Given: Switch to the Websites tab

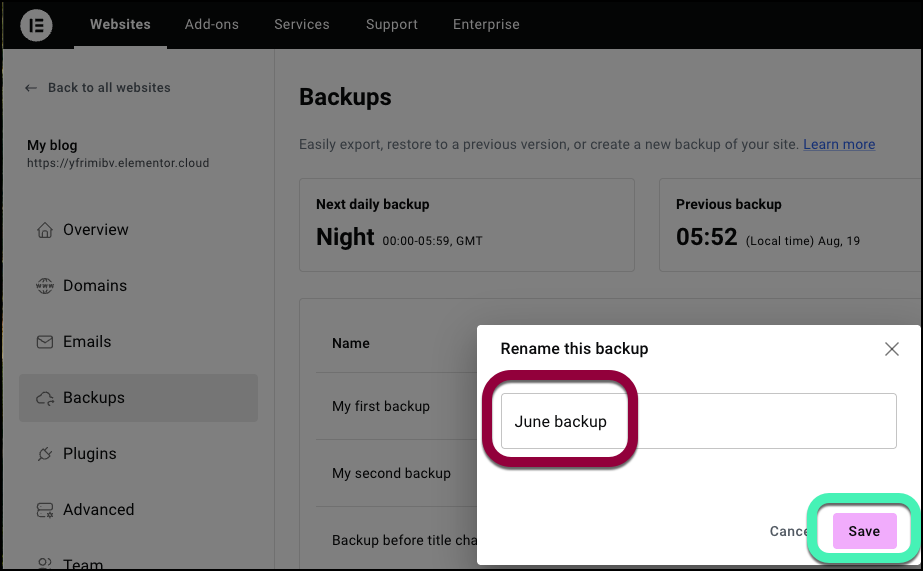Looking at the screenshot, I should 120,24.
